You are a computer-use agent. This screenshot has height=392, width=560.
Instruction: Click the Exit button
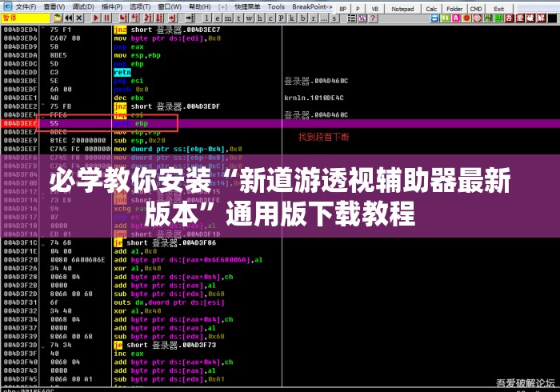point(499,9)
